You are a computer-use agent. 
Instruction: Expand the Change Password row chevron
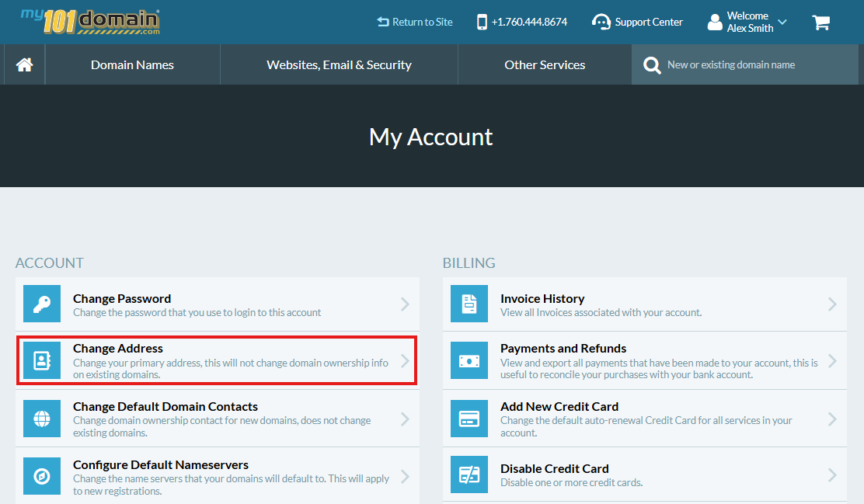click(405, 304)
